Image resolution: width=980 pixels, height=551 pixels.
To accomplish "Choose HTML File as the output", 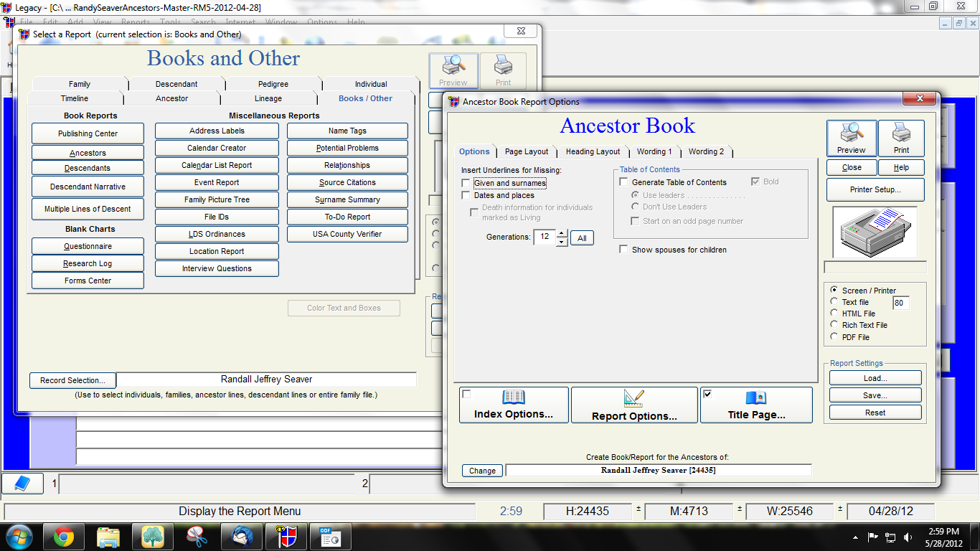I will pyautogui.click(x=834, y=314).
